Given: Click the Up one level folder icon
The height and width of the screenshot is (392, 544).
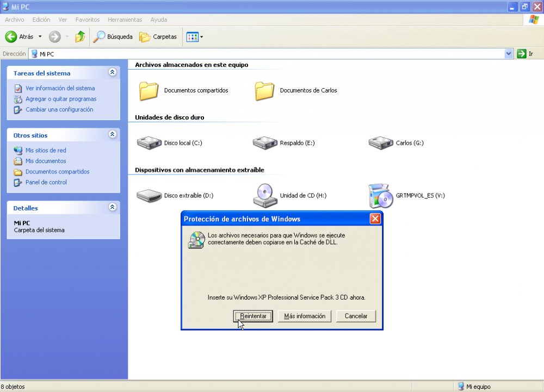Looking at the screenshot, I should [80, 37].
